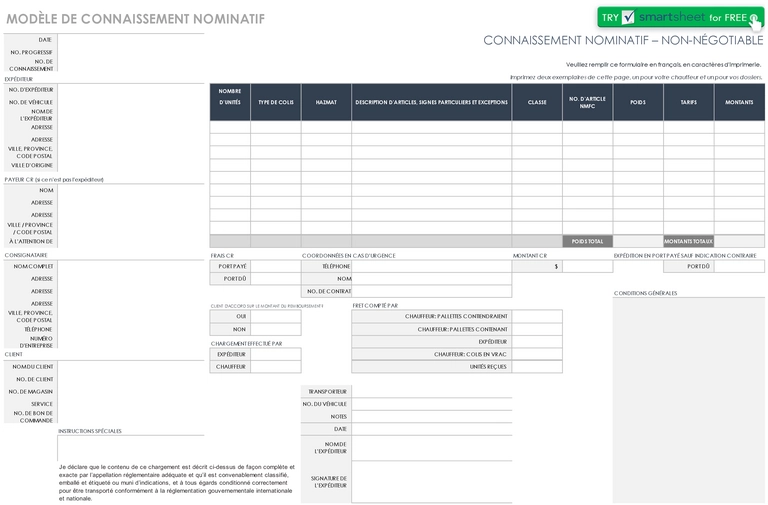Click the NO. DE CLIENT field

tap(131, 380)
